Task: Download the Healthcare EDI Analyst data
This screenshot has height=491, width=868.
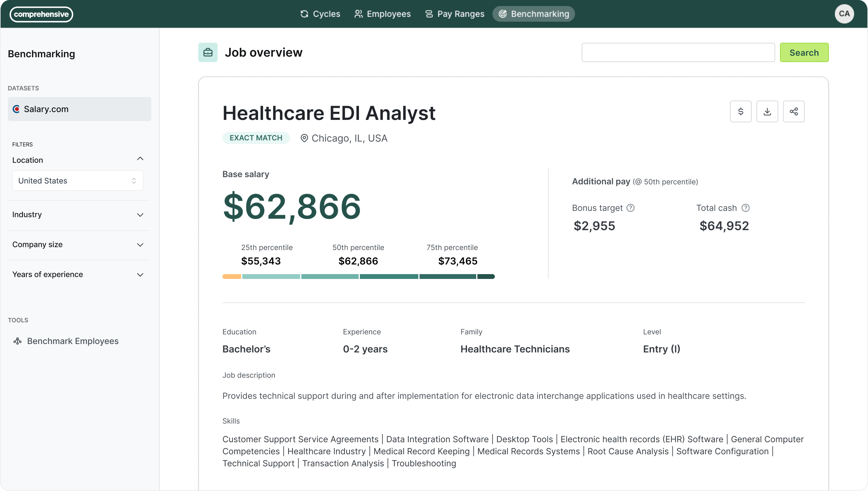Action: tap(767, 111)
